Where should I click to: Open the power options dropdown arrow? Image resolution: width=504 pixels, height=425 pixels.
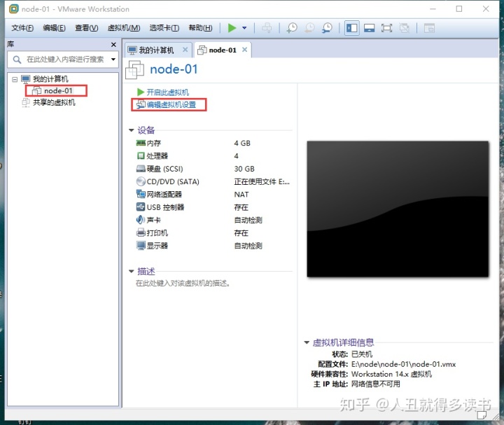244,28
